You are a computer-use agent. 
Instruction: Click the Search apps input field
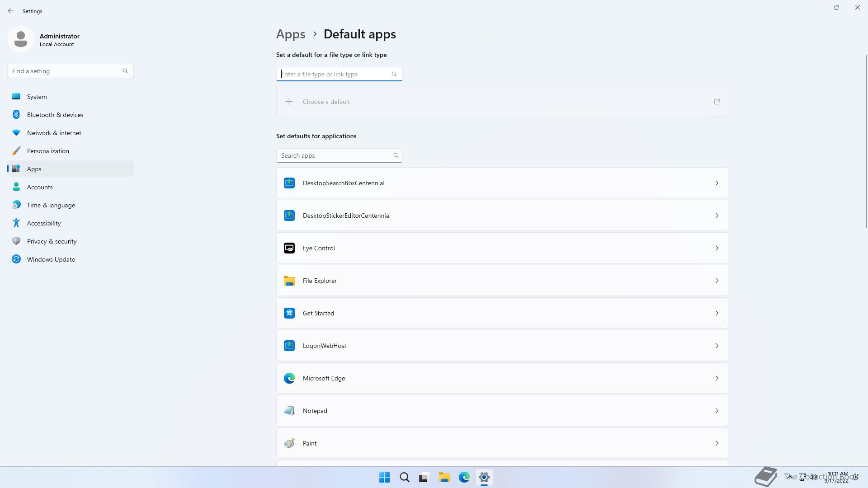click(340, 155)
